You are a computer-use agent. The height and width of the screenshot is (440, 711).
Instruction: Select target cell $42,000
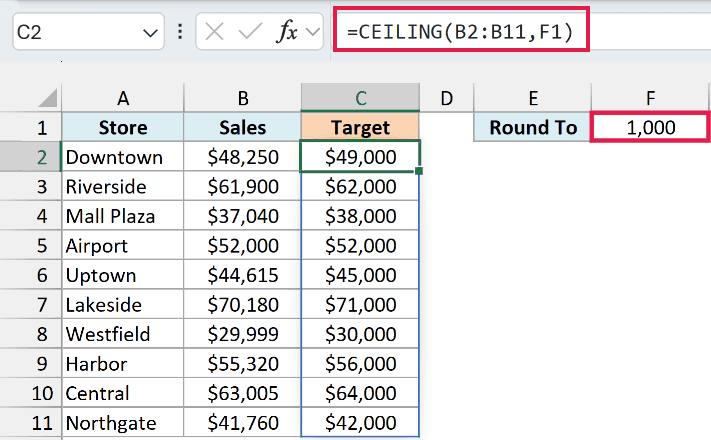pos(360,422)
